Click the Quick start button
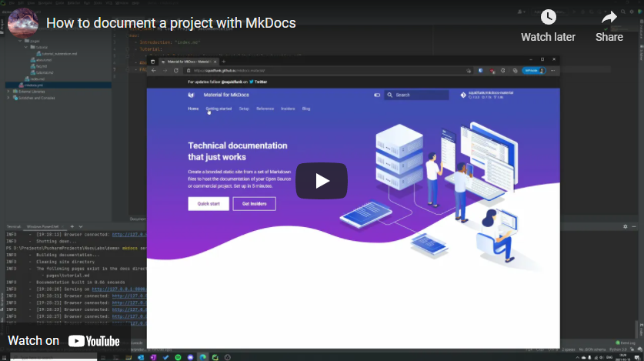644x361 pixels. click(x=209, y=204)
